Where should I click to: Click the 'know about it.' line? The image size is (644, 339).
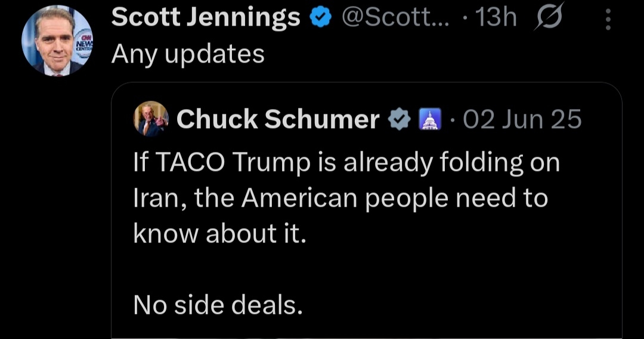[219, 234]
